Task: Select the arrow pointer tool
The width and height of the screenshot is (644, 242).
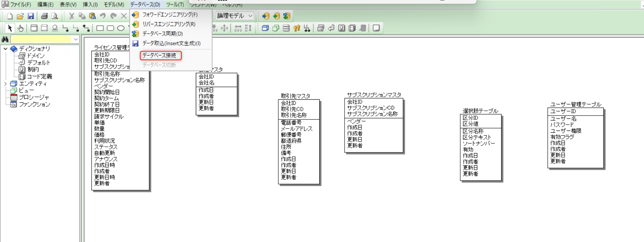Action: point(10,28)
